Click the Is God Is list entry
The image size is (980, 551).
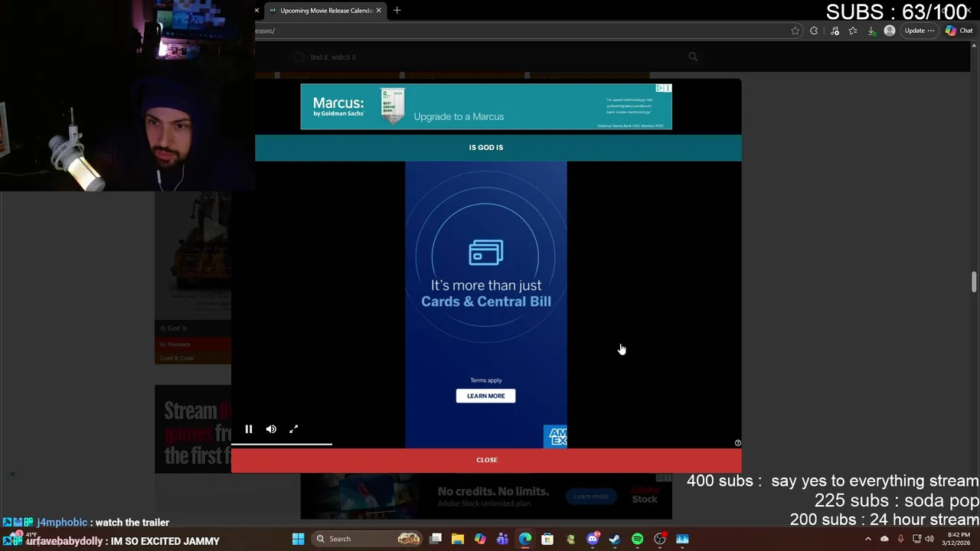pyautogui.click(x=174, y=328)
